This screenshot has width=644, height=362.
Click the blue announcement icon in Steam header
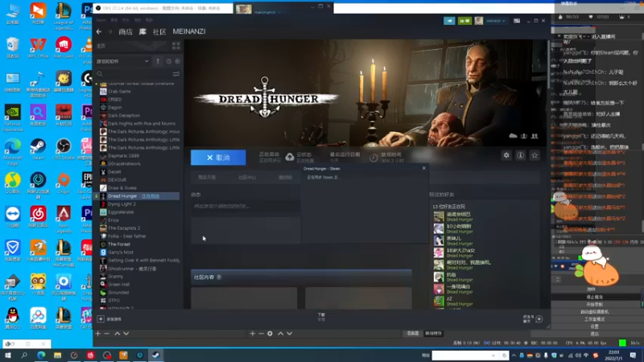pos(449,21)
